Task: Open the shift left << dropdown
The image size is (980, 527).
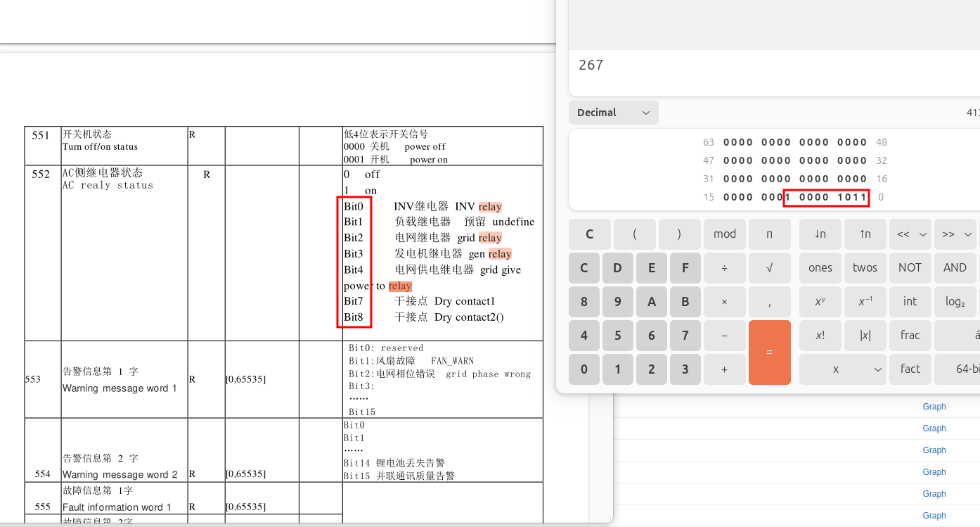Action: (x=910, y=234)
